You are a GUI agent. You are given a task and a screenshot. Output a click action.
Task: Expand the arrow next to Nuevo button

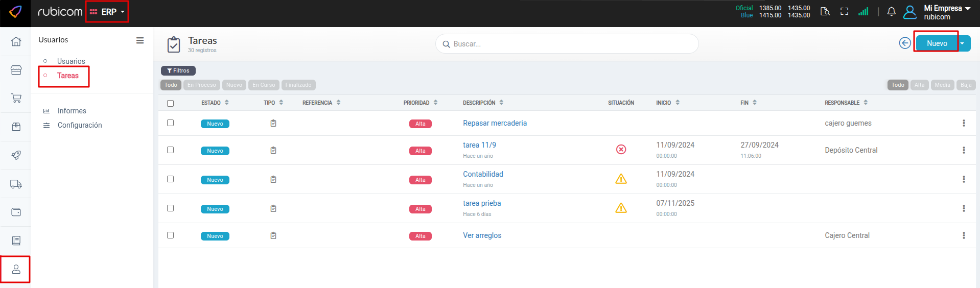[962, 43]
